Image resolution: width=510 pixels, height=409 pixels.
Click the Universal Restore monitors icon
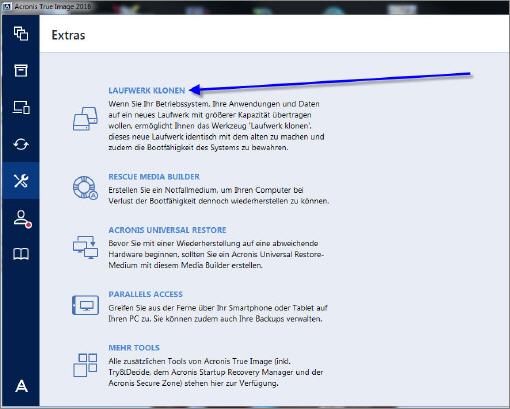[85, 247]
